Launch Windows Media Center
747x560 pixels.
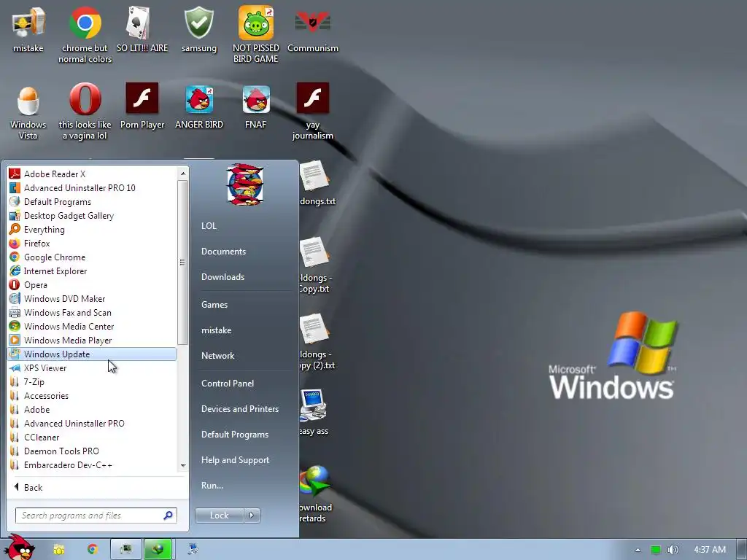(92, 326)
